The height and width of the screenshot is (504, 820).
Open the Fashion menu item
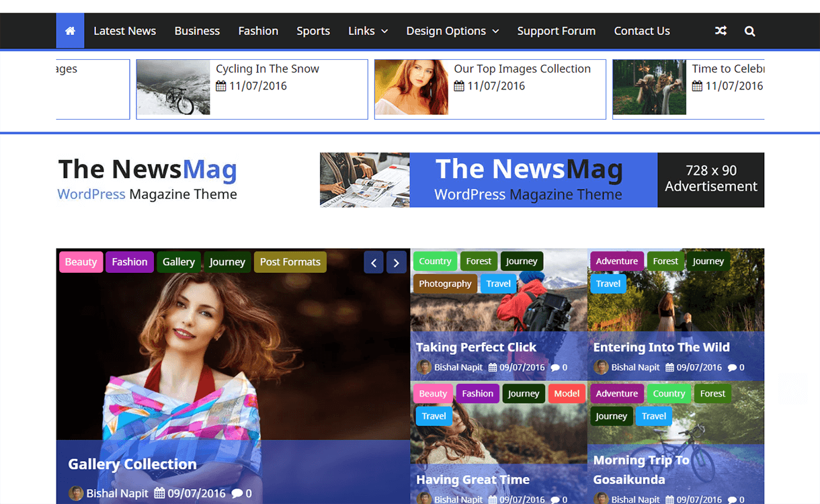(258, 31)
